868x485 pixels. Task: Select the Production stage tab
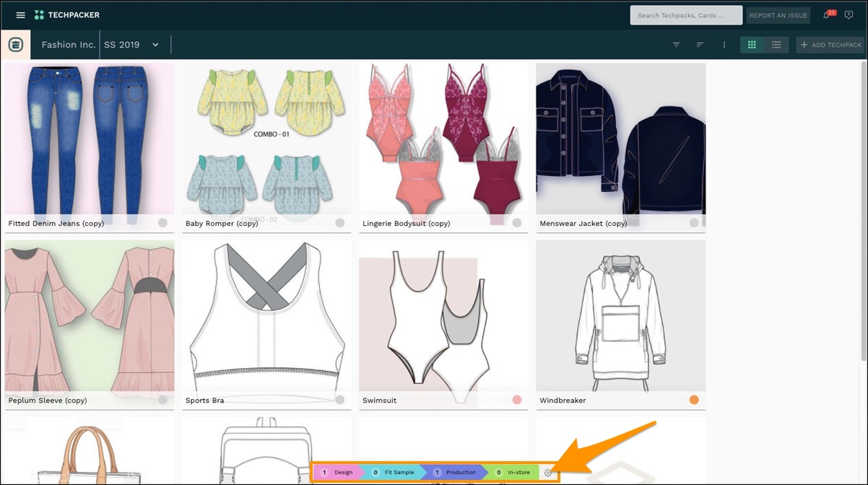coord(455,473)
